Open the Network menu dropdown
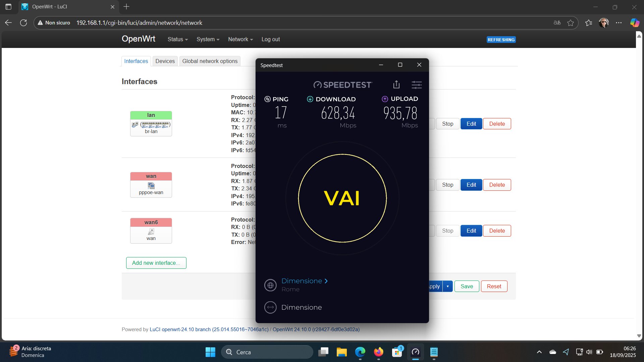Viewport: 644px width, 362px height. point(240,39)
